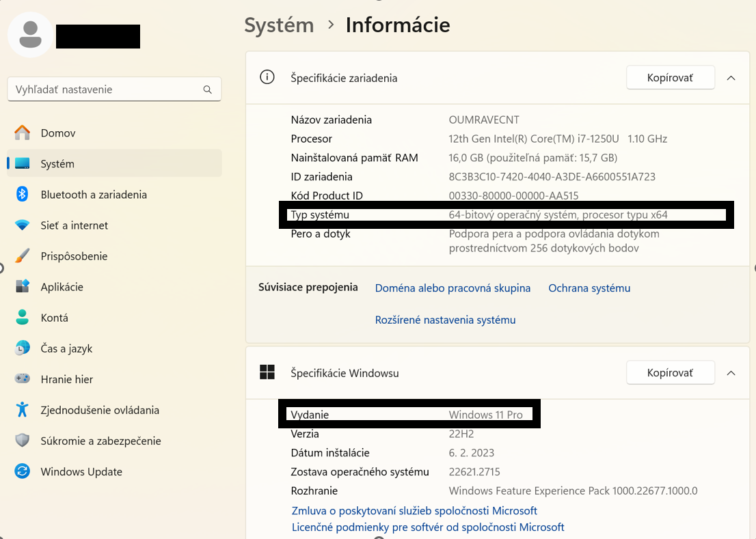Click the Súkromie shield icon

click(x=22, y=441)
